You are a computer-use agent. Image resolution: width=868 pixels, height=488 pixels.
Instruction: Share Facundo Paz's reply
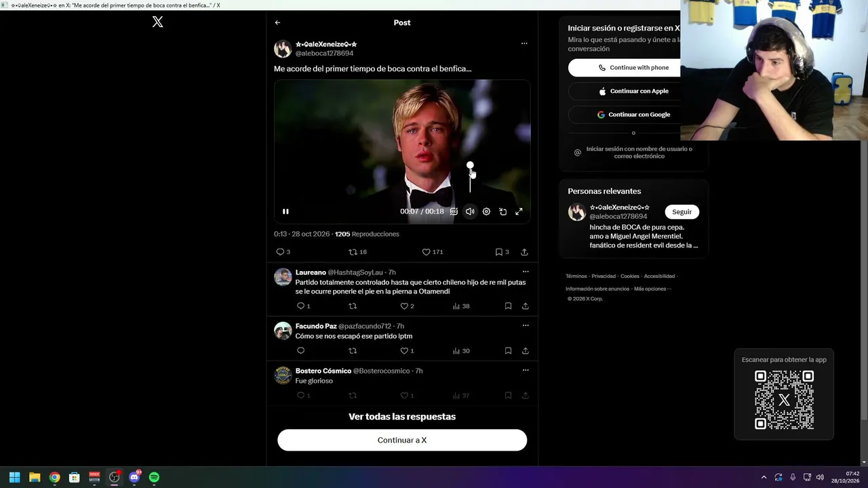pos(526,350)
